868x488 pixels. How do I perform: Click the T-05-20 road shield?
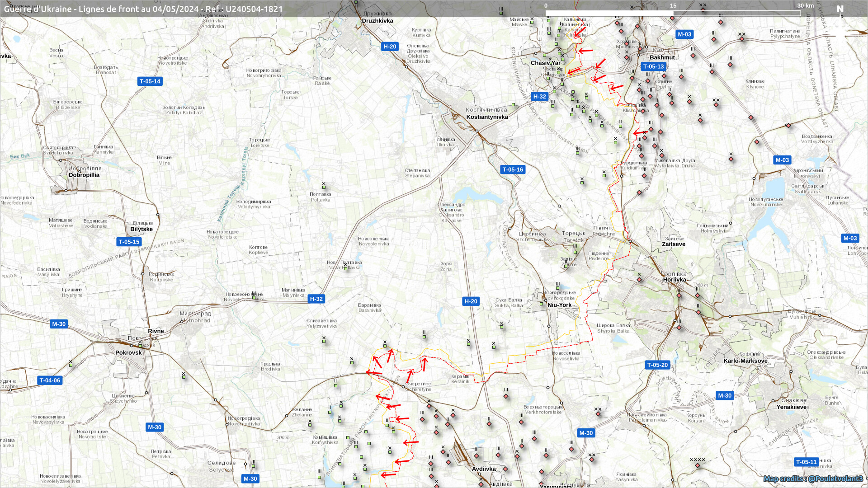tap(657, 365)
